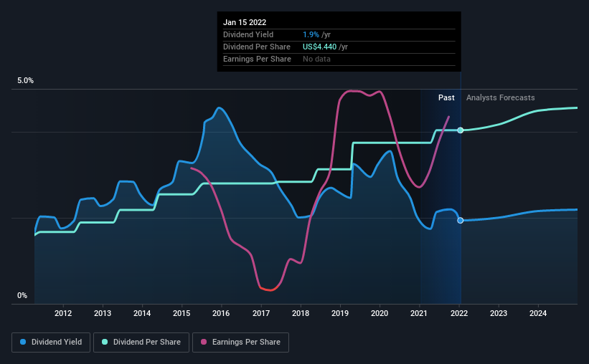Click the 1.9% Dividend Yield tooltip value
Screen dimensions: 589x364
pos(311,34)
